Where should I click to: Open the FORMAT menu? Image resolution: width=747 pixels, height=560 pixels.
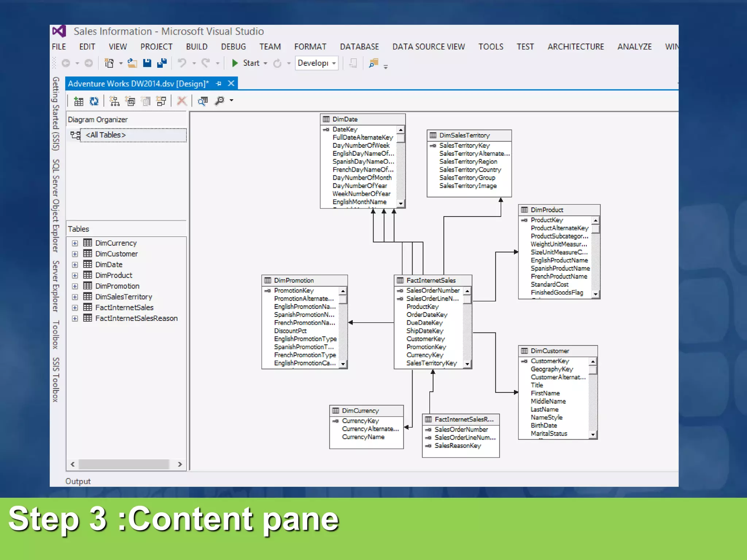[x=310, y=47]
